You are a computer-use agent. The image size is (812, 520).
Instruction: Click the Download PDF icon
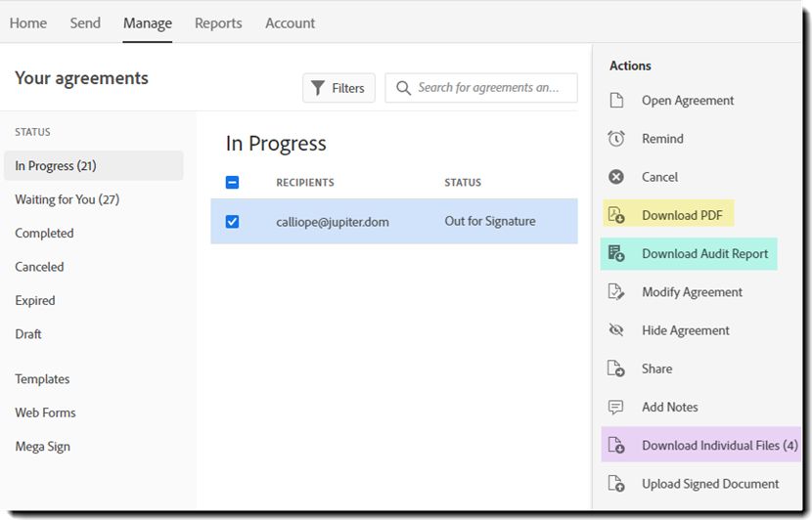coord(616,215)
